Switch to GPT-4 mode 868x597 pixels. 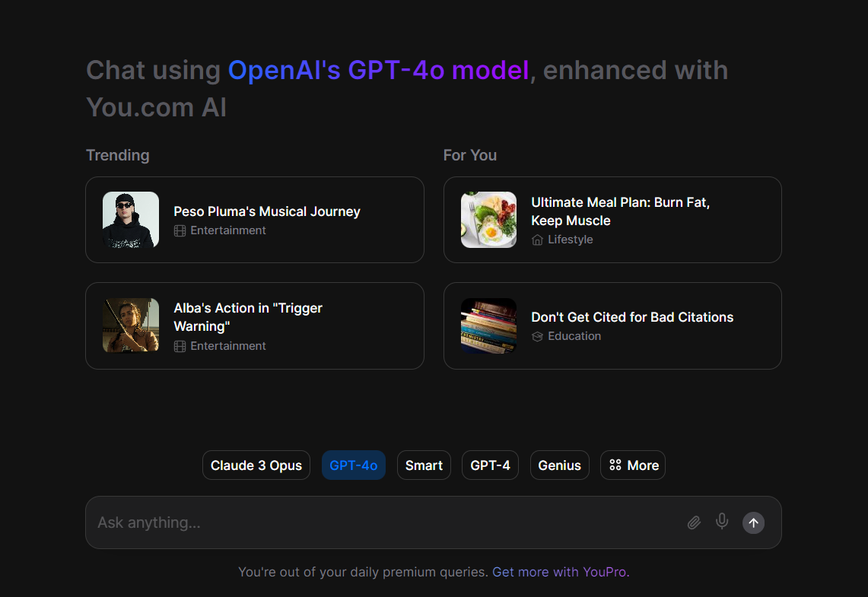point(490,465)
